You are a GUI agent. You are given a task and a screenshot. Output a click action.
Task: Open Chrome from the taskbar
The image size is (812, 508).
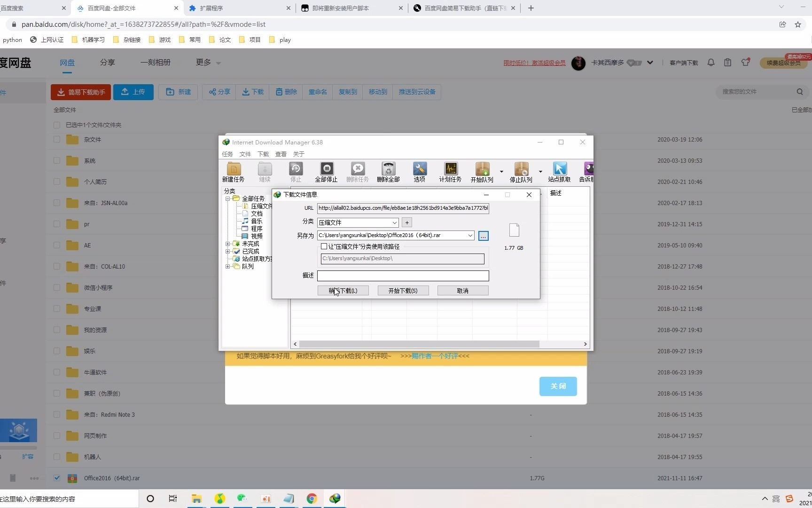tap(312, 499)
